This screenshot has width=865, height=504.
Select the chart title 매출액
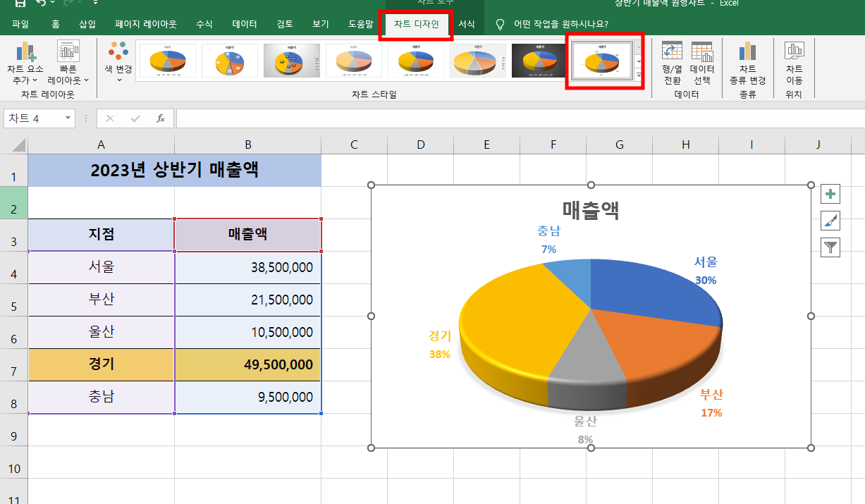pyautogui.click(x=591, y=209)
